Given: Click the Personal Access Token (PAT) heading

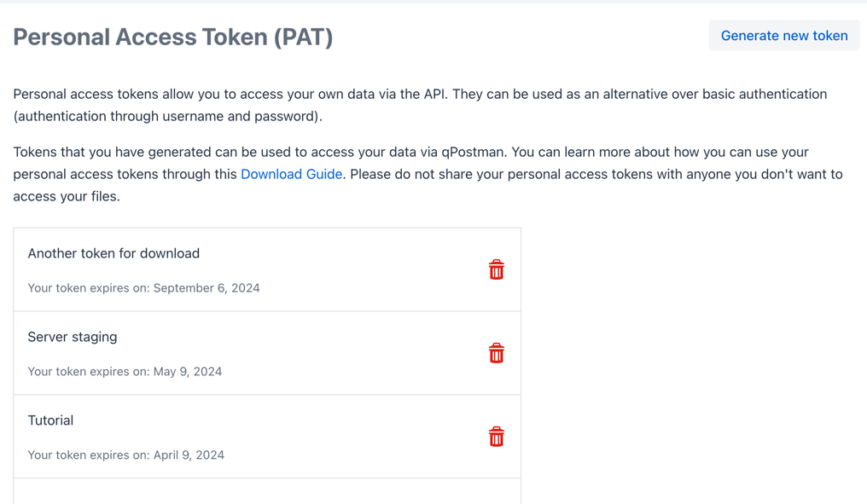Looking at the screenshot, I should [x=173, y=38].
